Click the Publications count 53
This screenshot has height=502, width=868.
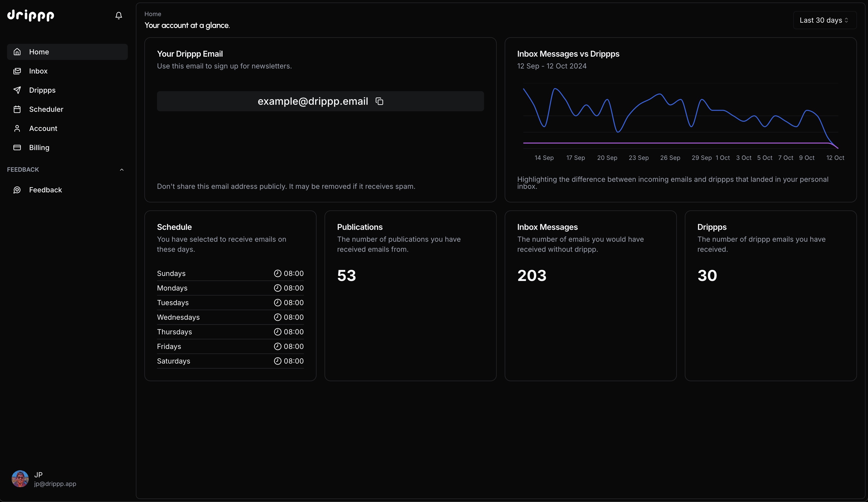pos(346,275)
